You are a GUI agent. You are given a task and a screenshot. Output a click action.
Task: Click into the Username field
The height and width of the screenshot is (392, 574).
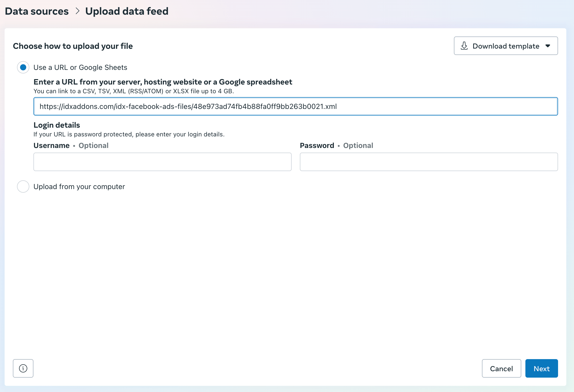[x=162, y=162]
